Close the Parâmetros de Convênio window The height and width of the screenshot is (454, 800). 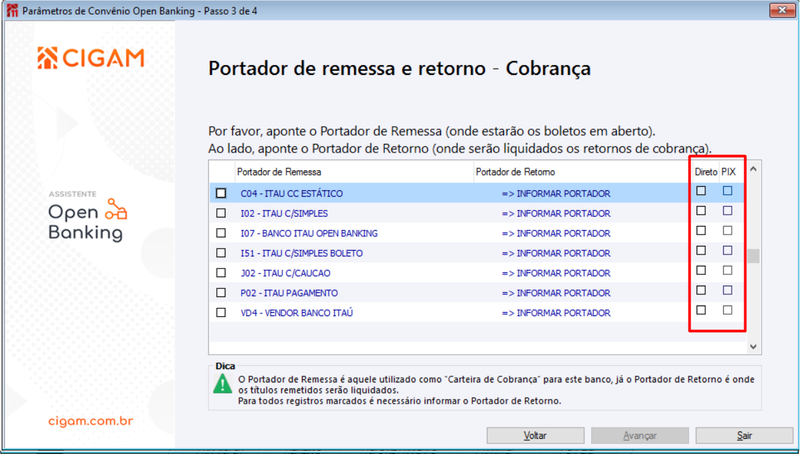click(782, 10)
